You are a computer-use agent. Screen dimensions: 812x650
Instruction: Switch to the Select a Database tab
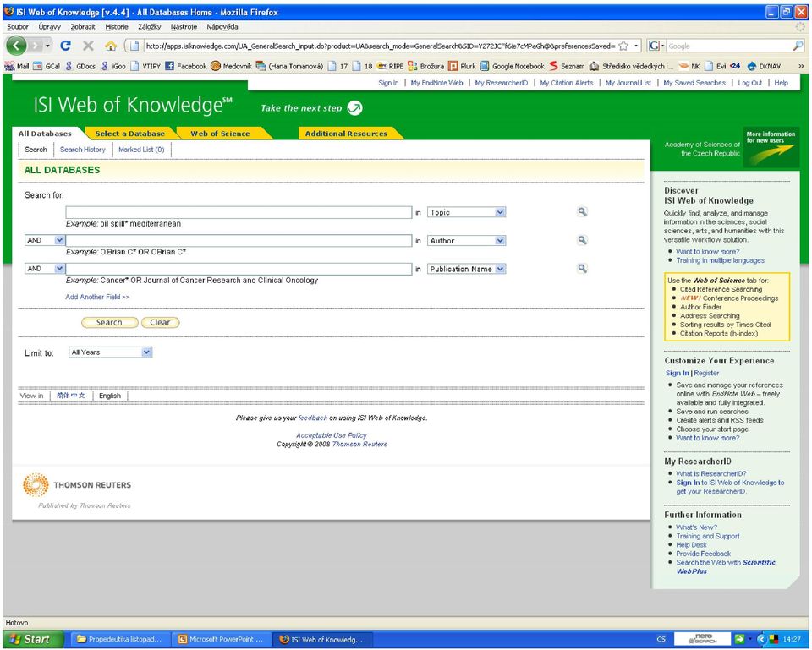click(x=130, y=134)
